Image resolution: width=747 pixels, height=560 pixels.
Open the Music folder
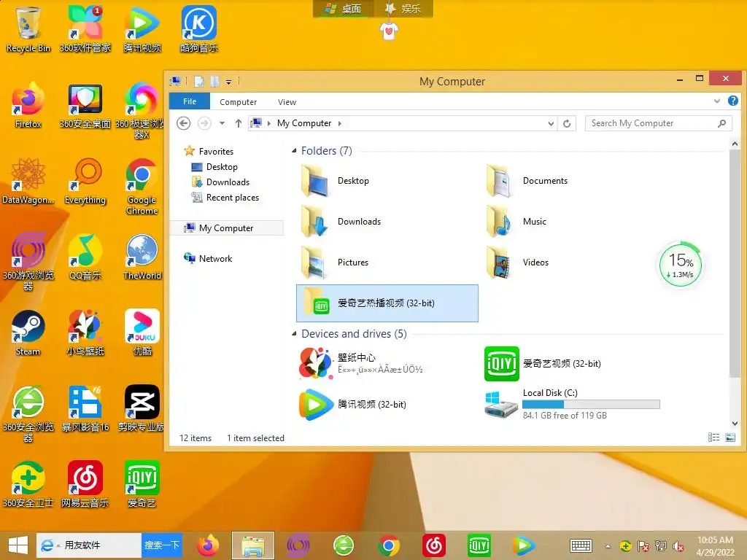tap(517, 222)
